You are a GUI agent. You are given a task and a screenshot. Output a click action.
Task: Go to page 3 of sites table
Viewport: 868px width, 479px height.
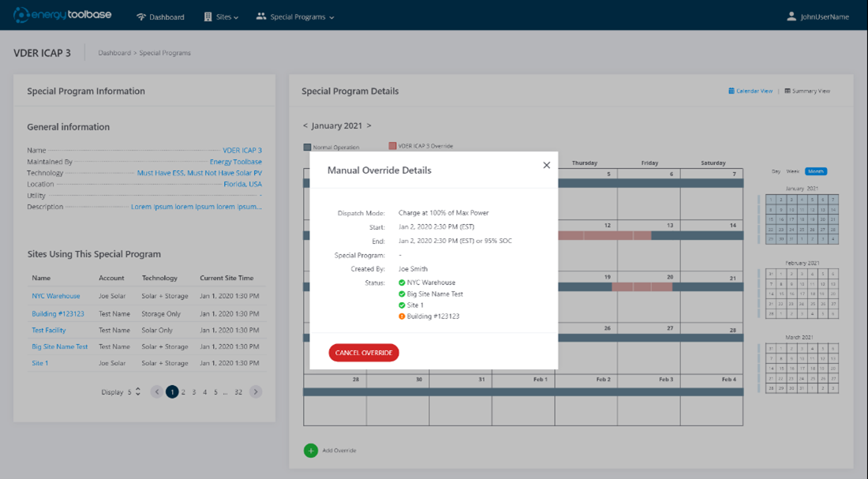click(x=194, y=392)
